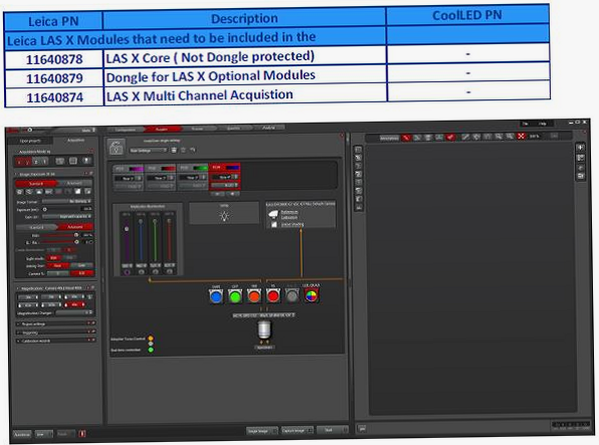Viewport: 599px width, 445px height.
Task: Click the lock icon above the channel tiles
Action: pos(116,147)
